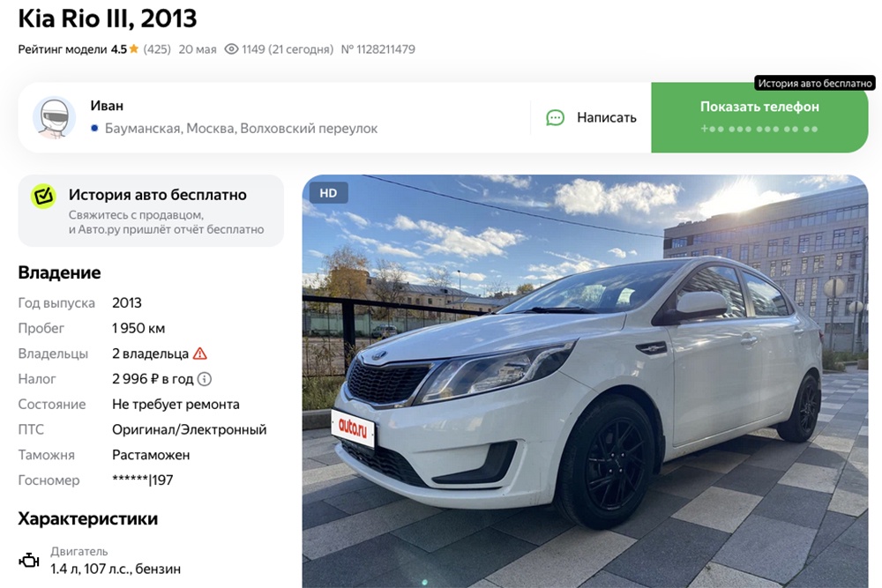Open the tax info circle icon
This screenshot has width=882, height=588.
(x=205, y=379)
